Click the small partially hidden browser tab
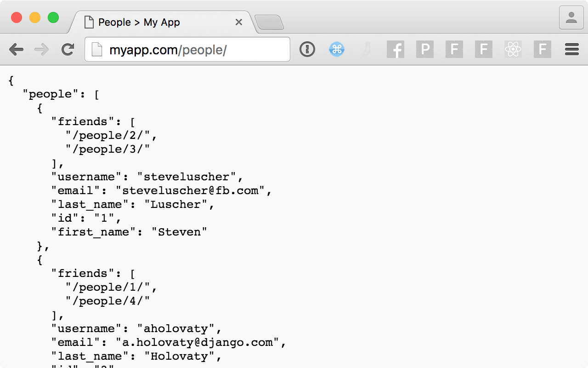 [x=270, y=22]
